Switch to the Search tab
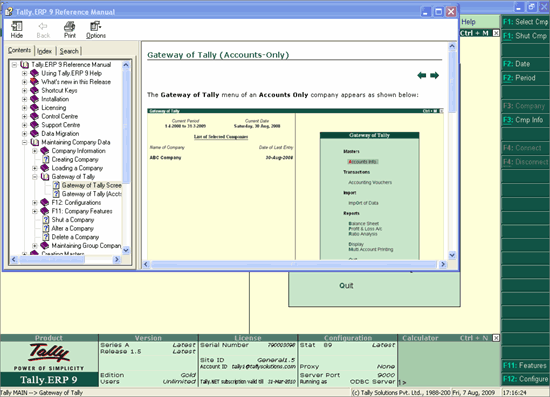Screen dimensions: 550x397 point(69,51)
